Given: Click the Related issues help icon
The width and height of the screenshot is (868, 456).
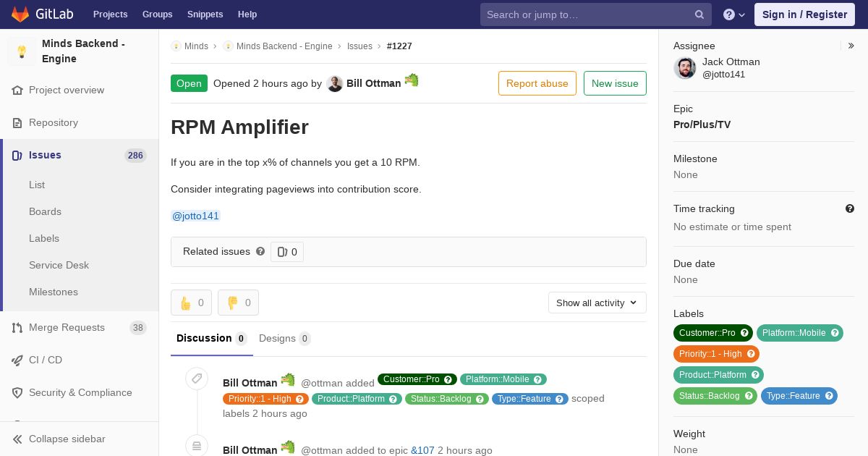Looking at the screenshot, I should pos(260,252).
